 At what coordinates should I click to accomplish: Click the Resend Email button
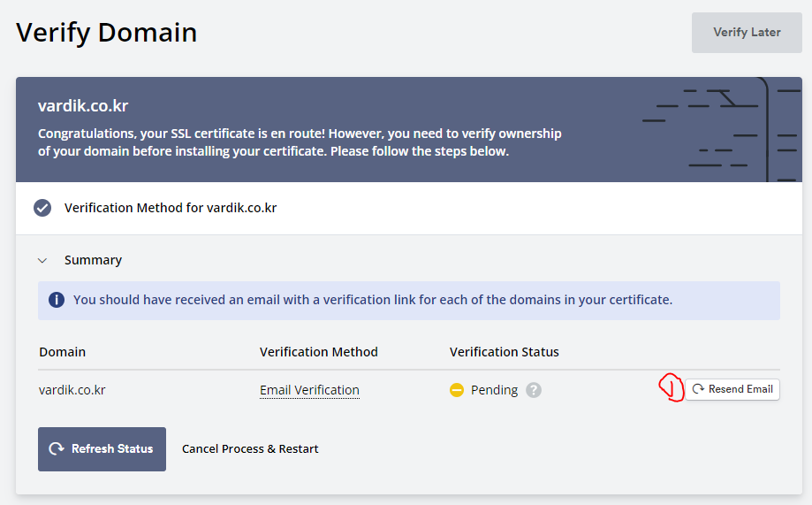click(x=732, y=389)
